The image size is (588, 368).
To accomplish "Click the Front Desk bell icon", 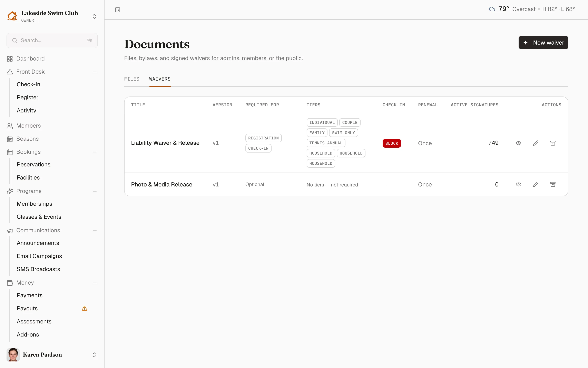I will pos(10,72).
